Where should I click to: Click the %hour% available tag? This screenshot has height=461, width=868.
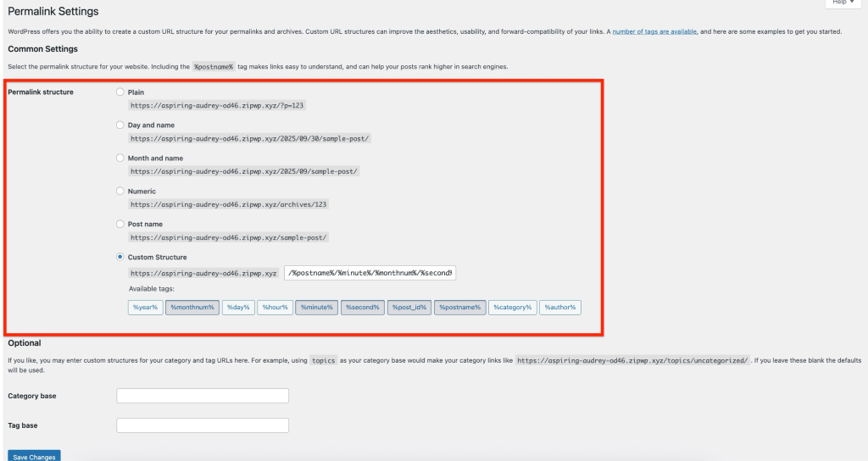click(275, 308)
